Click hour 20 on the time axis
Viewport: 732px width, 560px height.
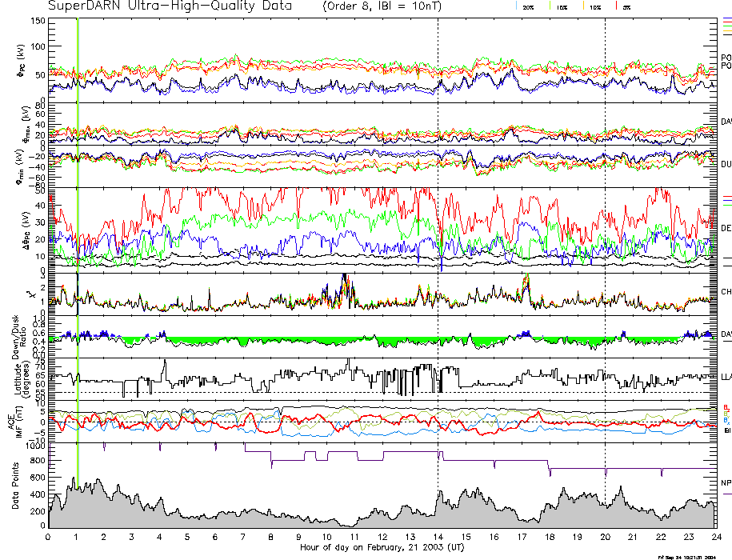[x=605, y=538]
